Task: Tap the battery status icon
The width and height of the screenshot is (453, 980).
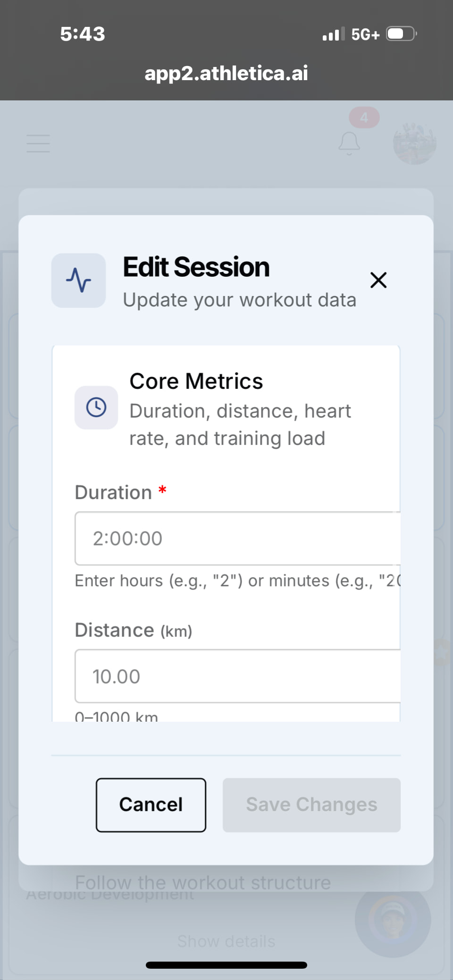Action: coord(401,34)
